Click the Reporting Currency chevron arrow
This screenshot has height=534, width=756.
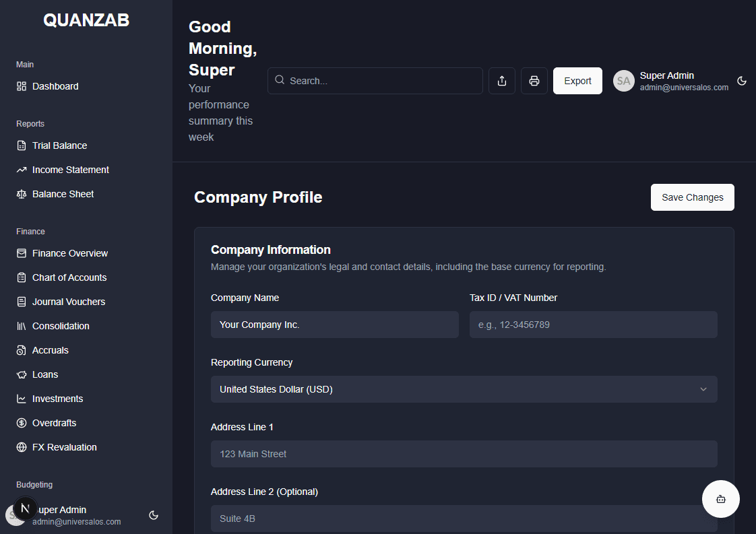703,389
